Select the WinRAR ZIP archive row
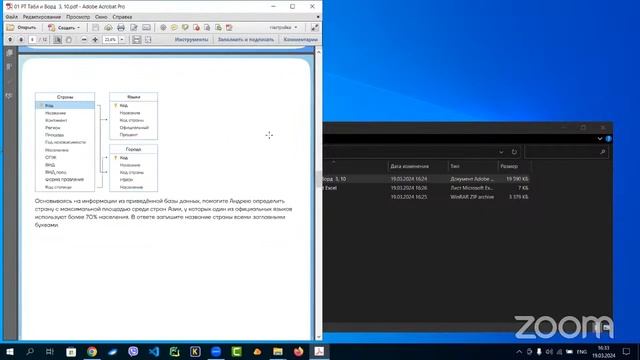This screenshot has width=640, height=360. (426, 197)
